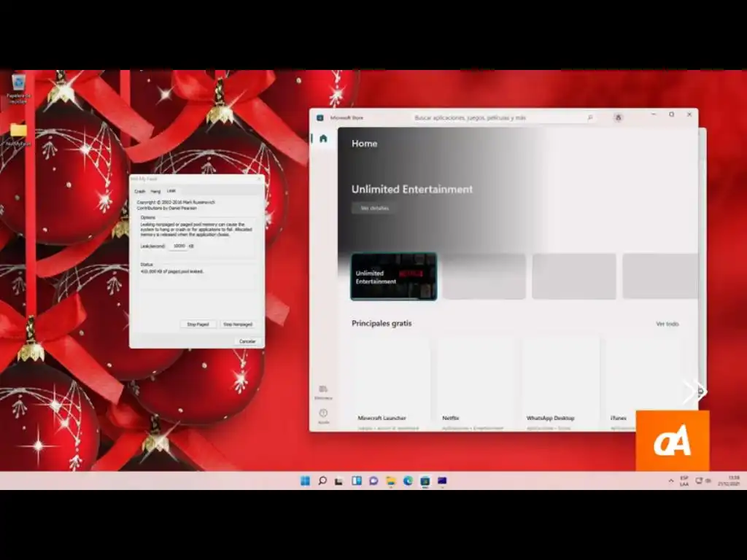Click the Leak/second KB input field
The height and width of the screenshot is (560, 747).
[x=179, y=246]
